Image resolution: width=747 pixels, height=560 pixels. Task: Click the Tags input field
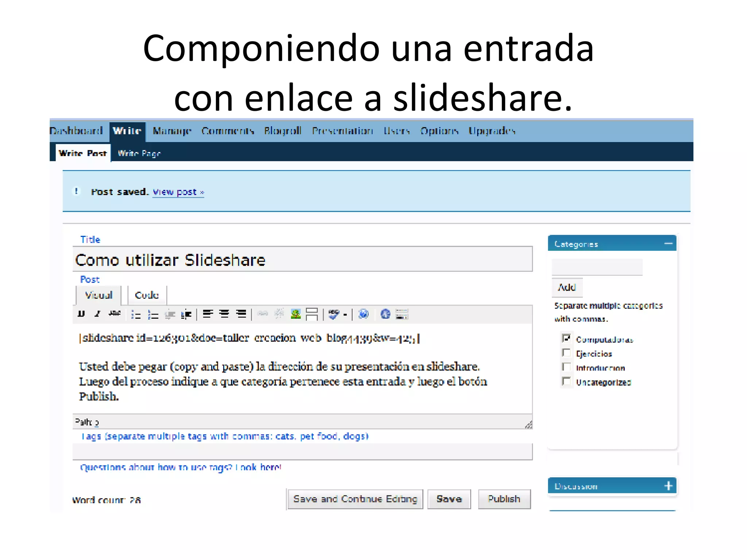click(x=302, y=451)
